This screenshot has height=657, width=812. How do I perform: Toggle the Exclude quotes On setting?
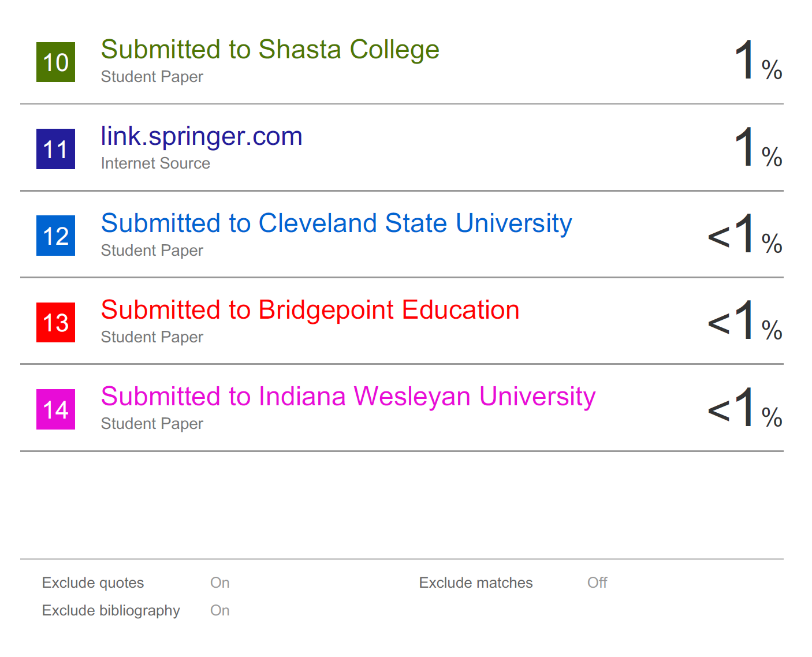click(220, 583)
